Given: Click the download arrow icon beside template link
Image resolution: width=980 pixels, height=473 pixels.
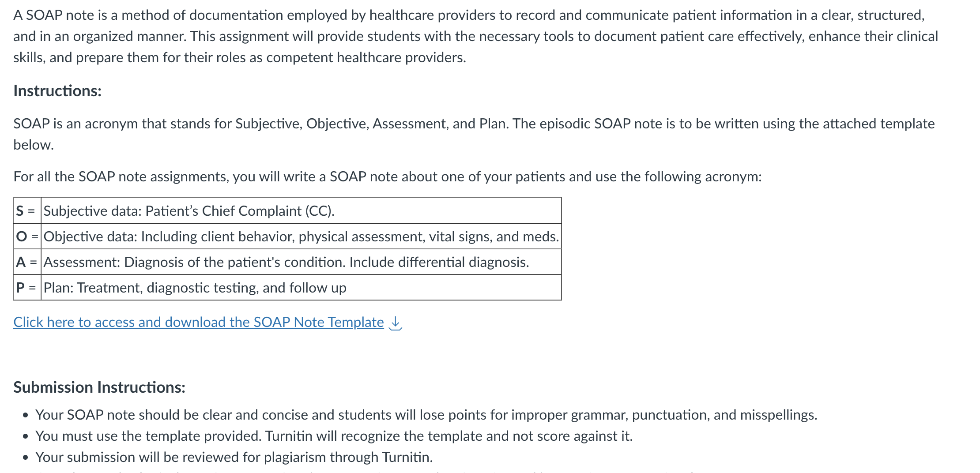Looking at the screenshot, I should click(x=395, y=323).
